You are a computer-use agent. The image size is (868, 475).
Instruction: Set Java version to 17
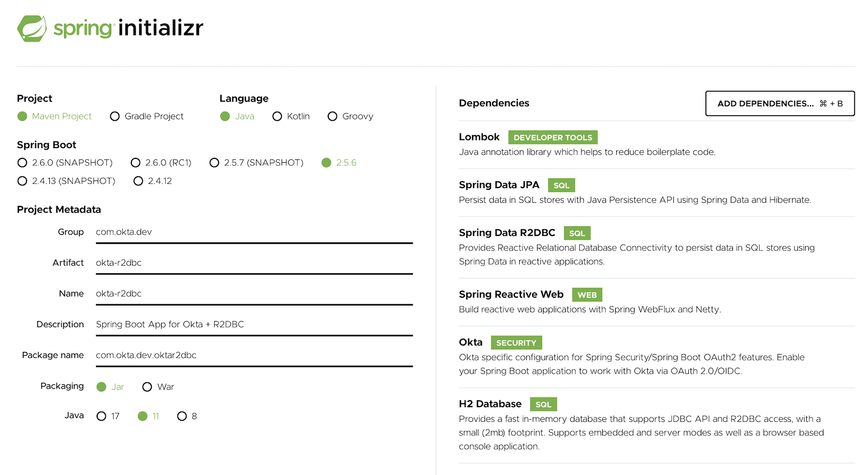tap(101, 416)
